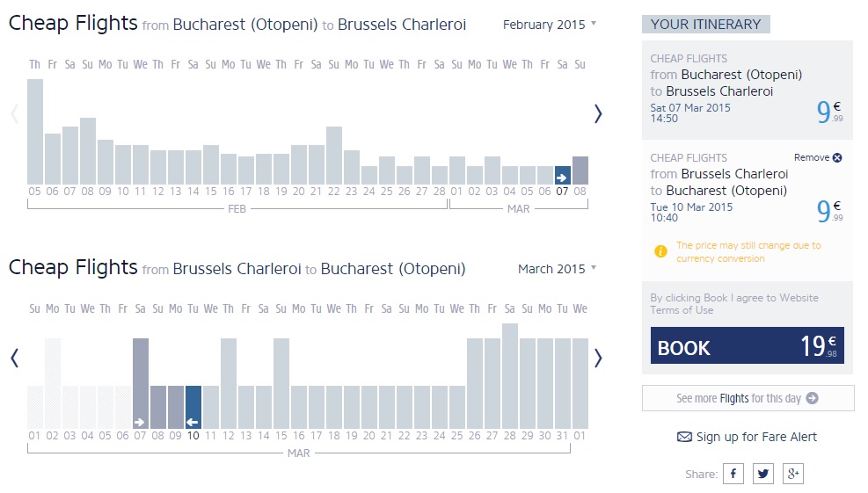Select outbound fare bar for February 22
Screen dimensions: 868x493
(334, 156)
